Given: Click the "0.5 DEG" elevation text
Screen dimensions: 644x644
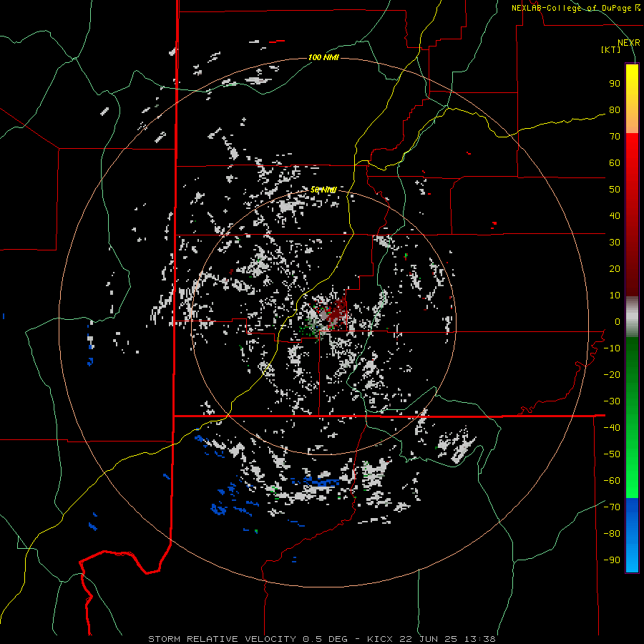Looking at the screenshot, I should pos(325,639).
